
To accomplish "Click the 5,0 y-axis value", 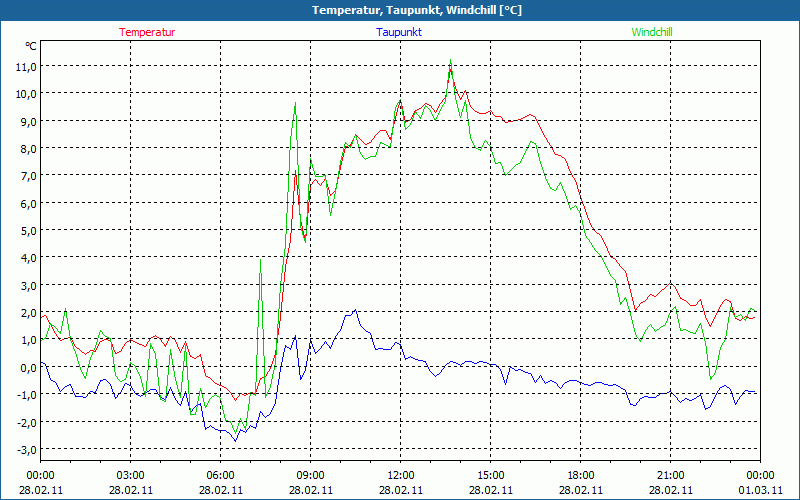I will 29,231.
